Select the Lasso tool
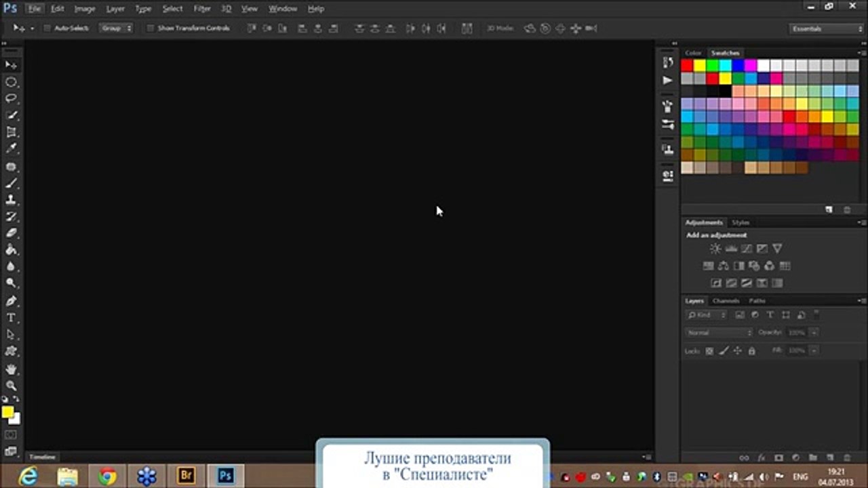868x488 pixels. pyautogui.click(x=12, y=99)
